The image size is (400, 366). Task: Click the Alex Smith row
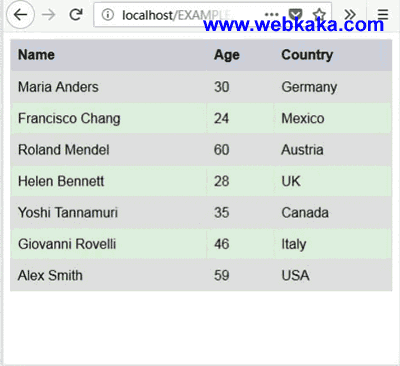(x=201, y=275)
